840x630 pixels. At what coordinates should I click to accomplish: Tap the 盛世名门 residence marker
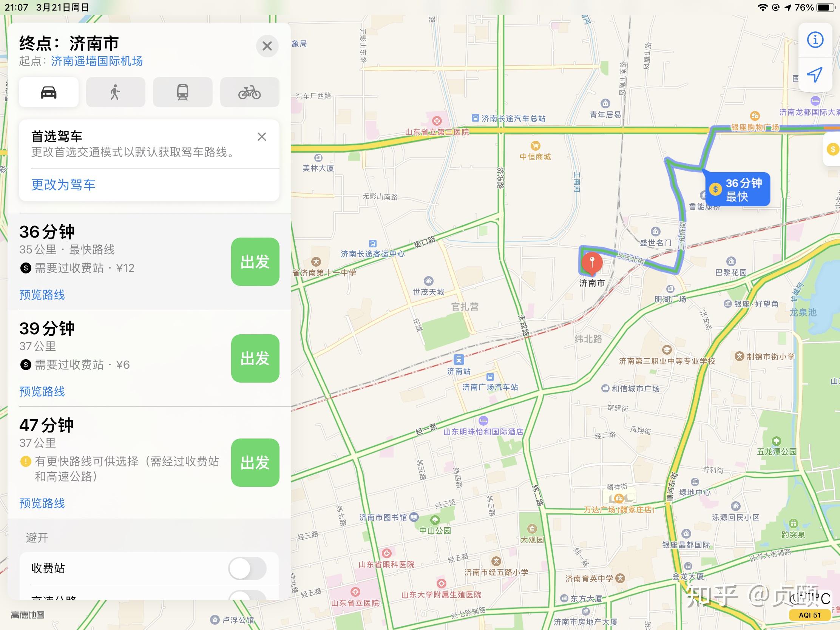(x=656, y=231)
